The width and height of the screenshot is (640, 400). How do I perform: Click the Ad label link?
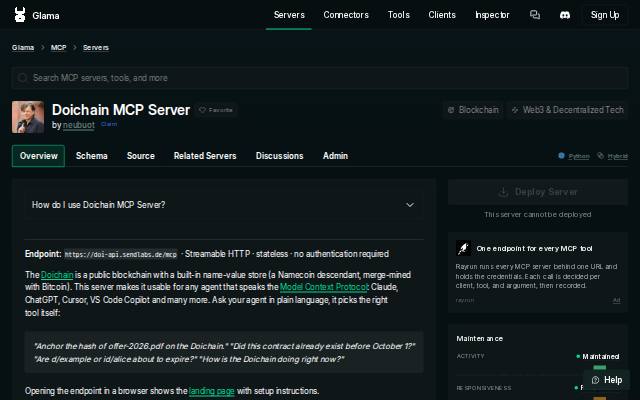click(616, 300)
